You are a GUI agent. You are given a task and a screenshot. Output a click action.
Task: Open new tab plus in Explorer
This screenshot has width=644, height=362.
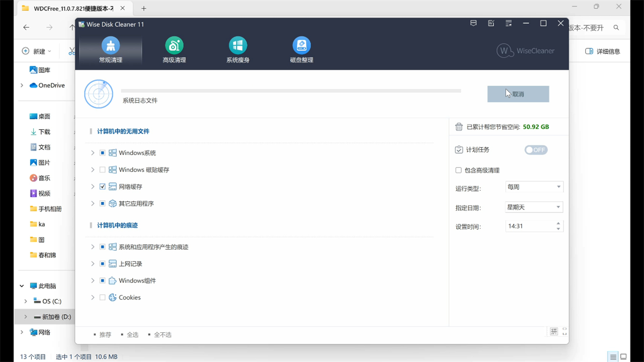click(x=144, y=9)
